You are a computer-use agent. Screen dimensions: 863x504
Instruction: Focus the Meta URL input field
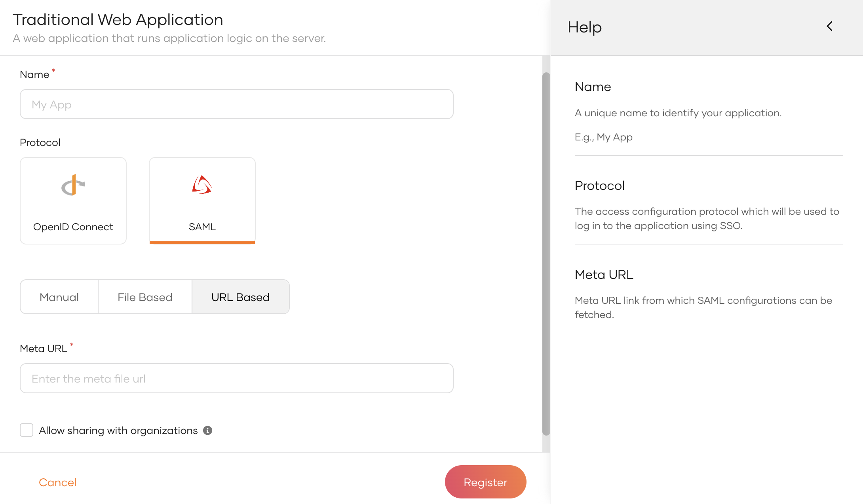(x=237, y=378)
